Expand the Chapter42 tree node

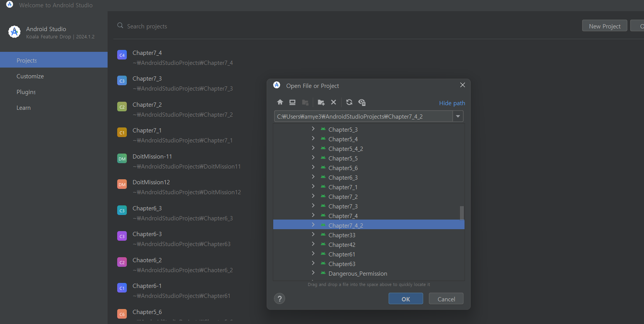(313, 244)
